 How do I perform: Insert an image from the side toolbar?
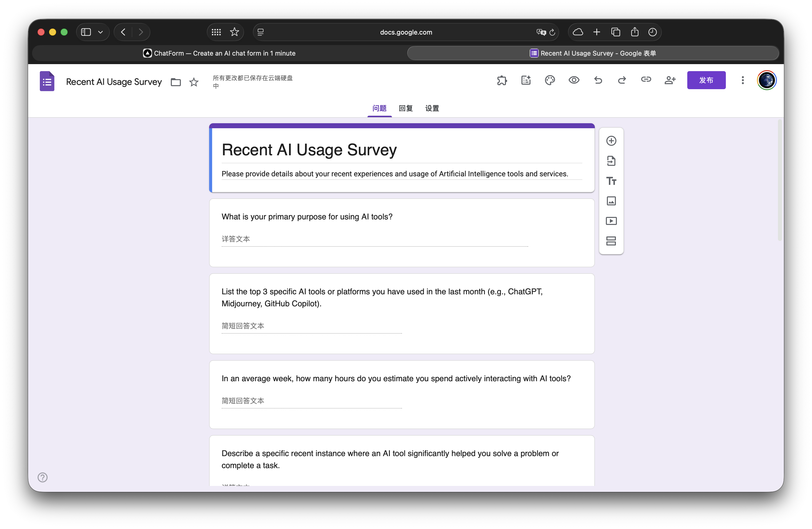click(x=611, y=201)
